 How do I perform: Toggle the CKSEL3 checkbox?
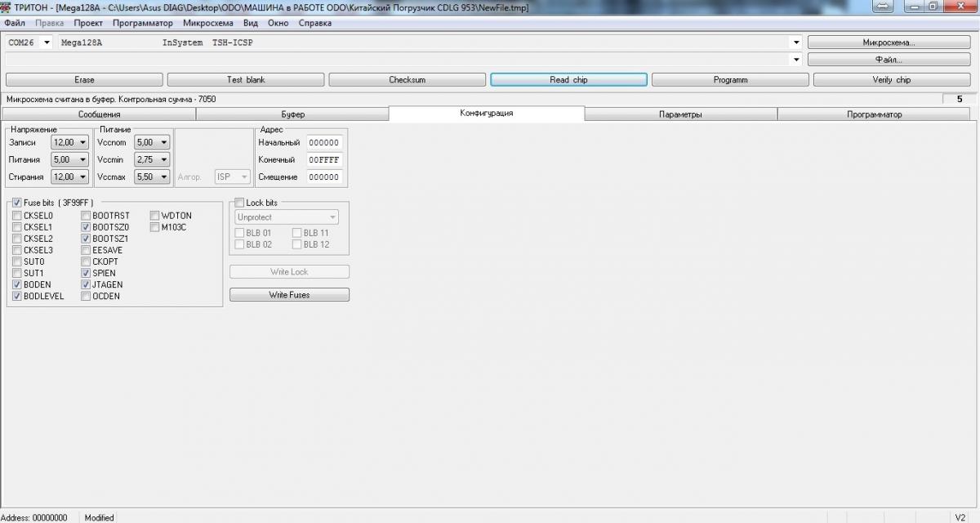[x=17, y=250]
